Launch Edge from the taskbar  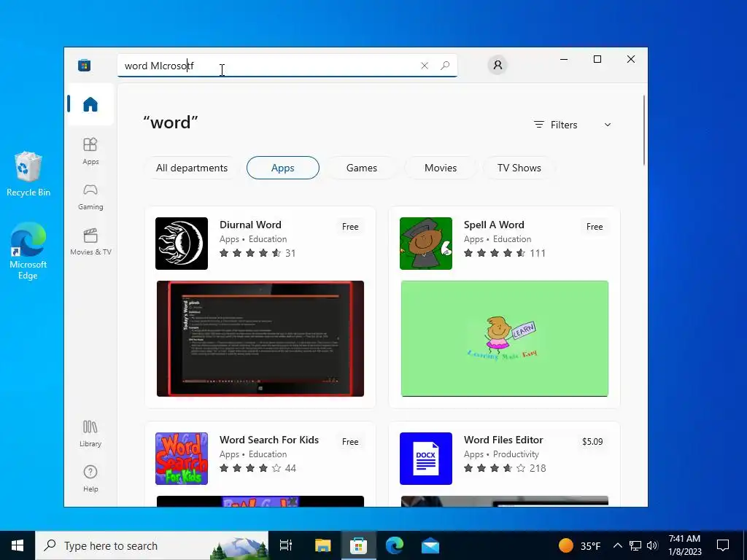tap(395, 545)
